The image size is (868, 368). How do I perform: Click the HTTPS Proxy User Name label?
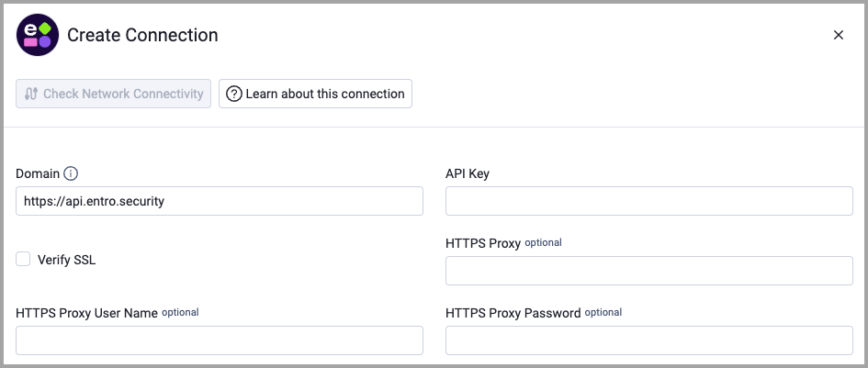(x=87, y=313)
